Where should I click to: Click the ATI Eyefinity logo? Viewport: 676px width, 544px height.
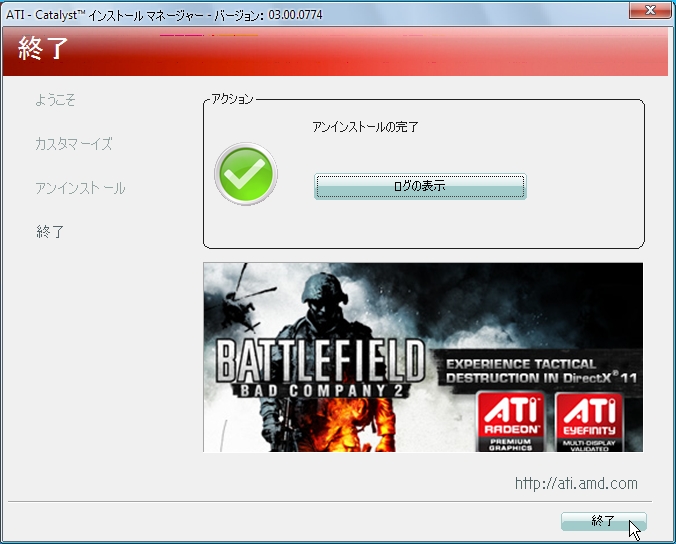(x=589, y=421)
